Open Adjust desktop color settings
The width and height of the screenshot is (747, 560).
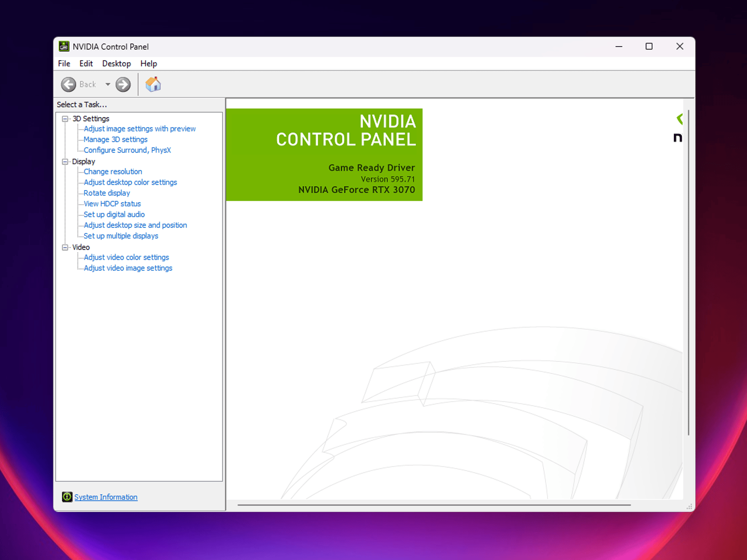pos(130,182)
